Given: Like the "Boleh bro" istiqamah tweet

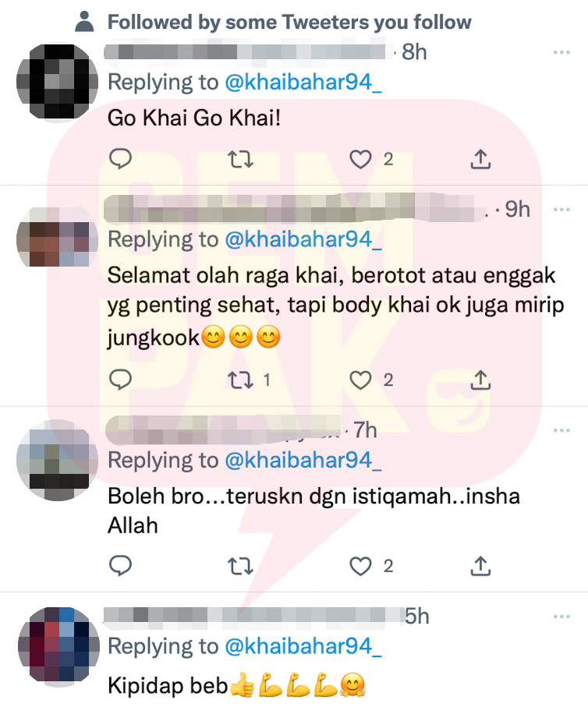Looking at the screenshot, I should 360,566.
